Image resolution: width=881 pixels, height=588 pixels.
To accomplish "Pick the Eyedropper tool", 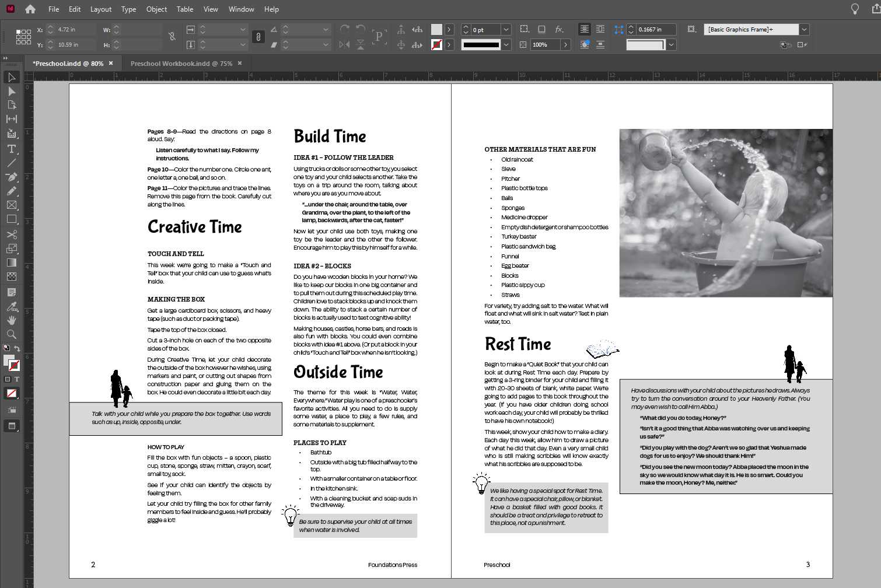I will point(11,306).
